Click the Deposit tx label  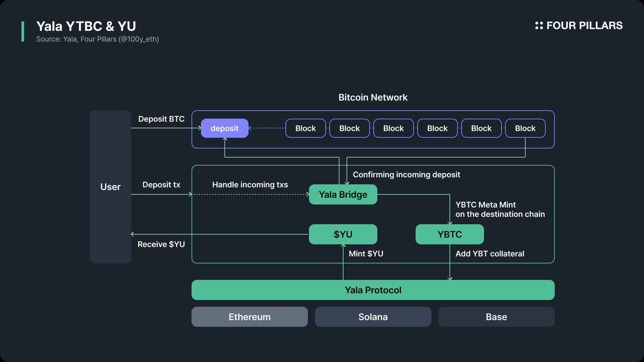161,185
